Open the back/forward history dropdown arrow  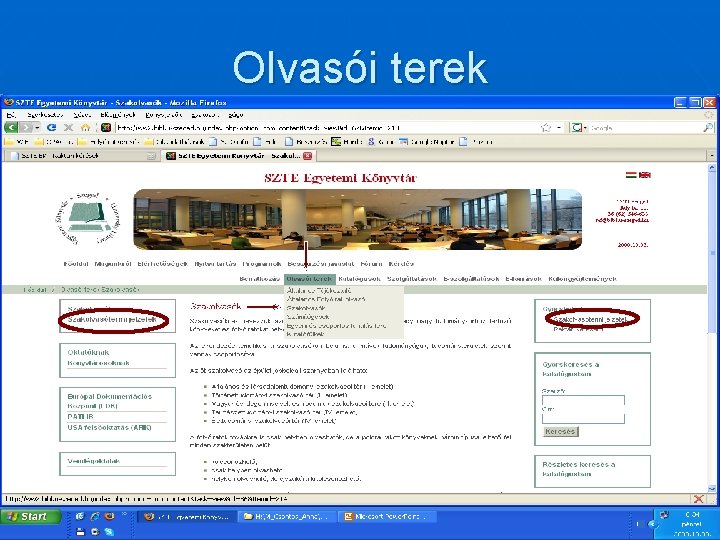(x=37, y=127)
